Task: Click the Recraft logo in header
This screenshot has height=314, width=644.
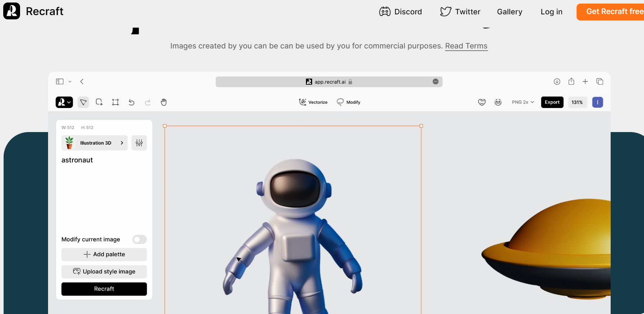Action: 33,11
